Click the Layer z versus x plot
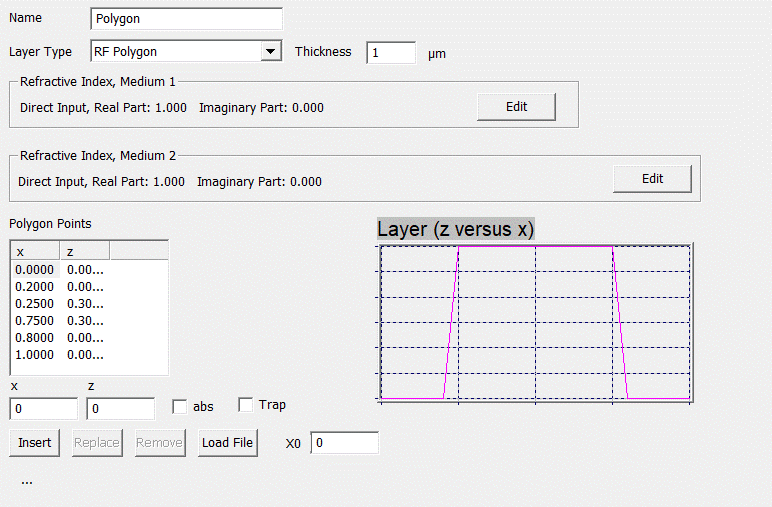 click(535, 322)
